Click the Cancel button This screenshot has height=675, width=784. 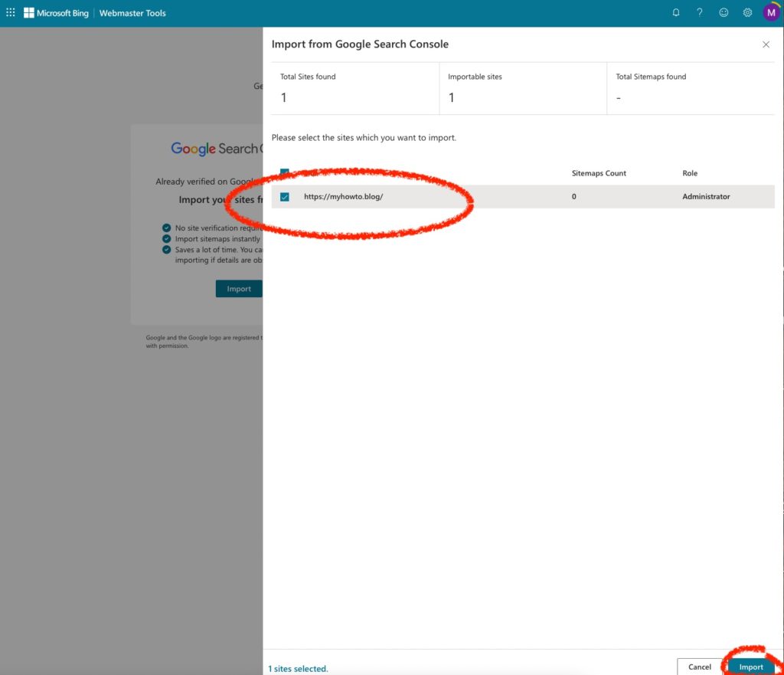pos(700,667)
